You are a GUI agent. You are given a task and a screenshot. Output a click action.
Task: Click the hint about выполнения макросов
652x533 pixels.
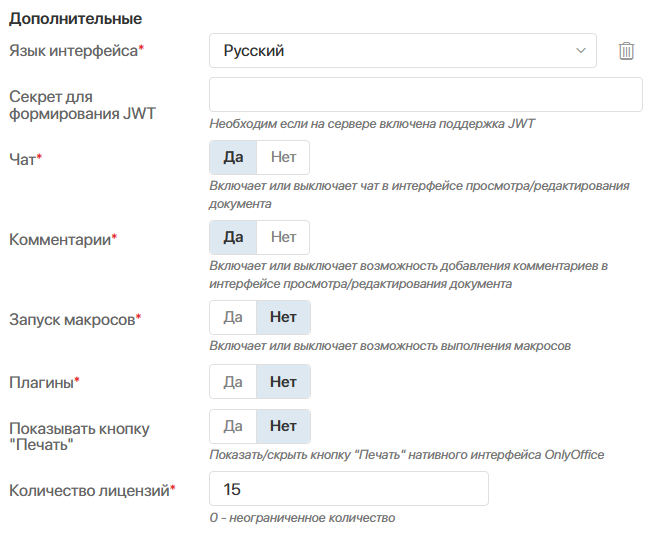(390, 346)
